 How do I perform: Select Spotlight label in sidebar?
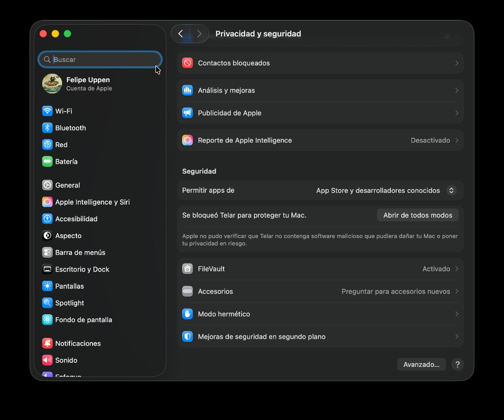(69, 303)
